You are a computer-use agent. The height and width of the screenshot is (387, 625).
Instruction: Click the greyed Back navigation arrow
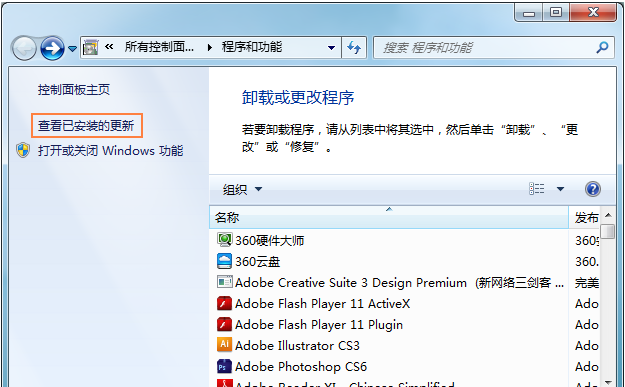click(x=24, y=48)
